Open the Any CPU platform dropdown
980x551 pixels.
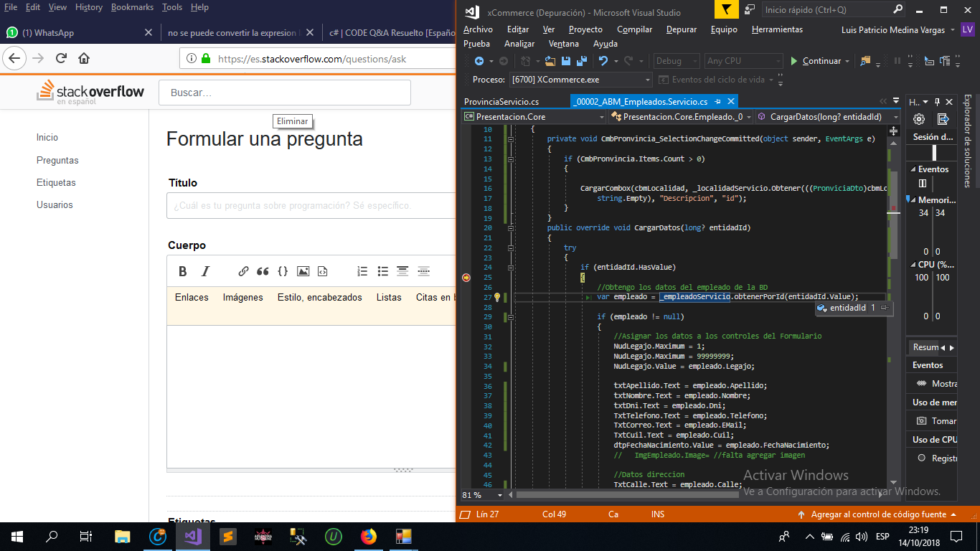pos(743,61)
